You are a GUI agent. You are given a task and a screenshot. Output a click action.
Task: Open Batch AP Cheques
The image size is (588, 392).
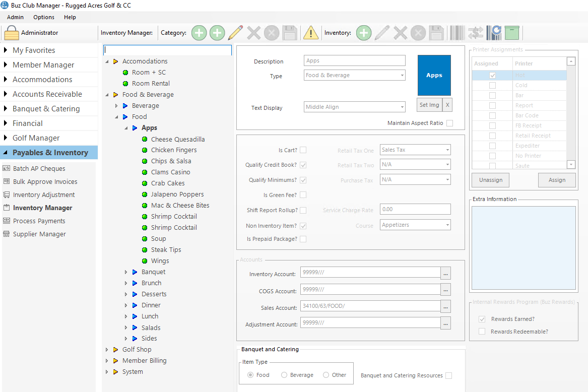(x=39, y=168)
